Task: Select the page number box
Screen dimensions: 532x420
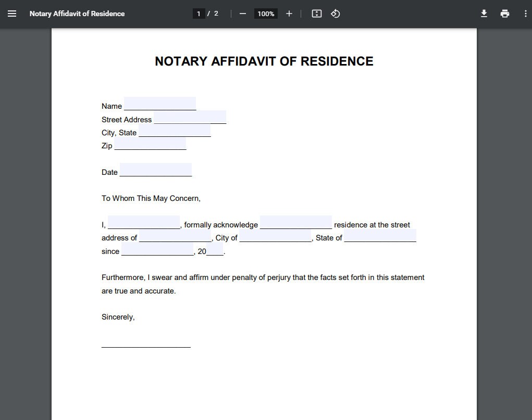Action: [x=199, y=14]
